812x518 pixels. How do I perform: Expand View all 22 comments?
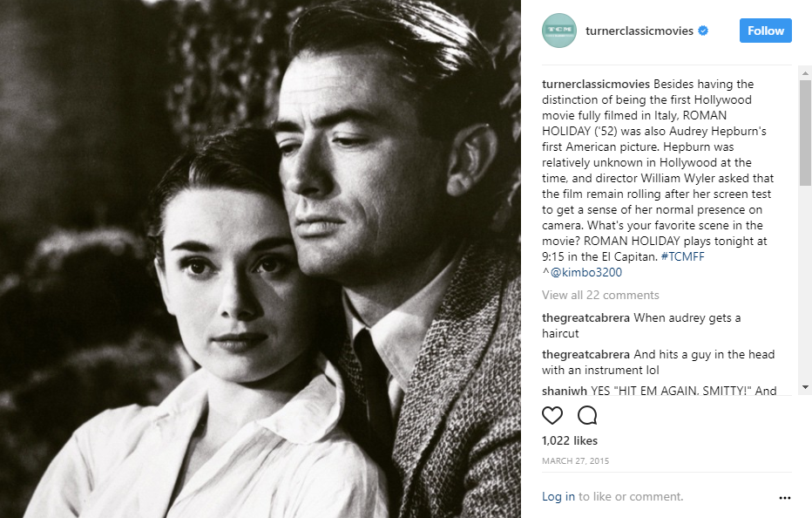[600, 295]
